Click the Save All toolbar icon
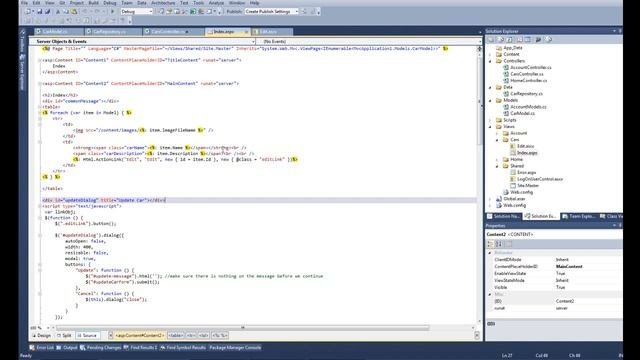The image size is (640, 360). tap(47, 12)
